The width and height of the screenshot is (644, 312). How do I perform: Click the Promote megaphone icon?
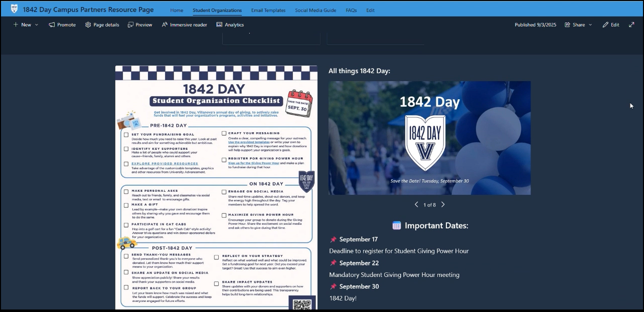pyautogui.click(x=52, y=25)
